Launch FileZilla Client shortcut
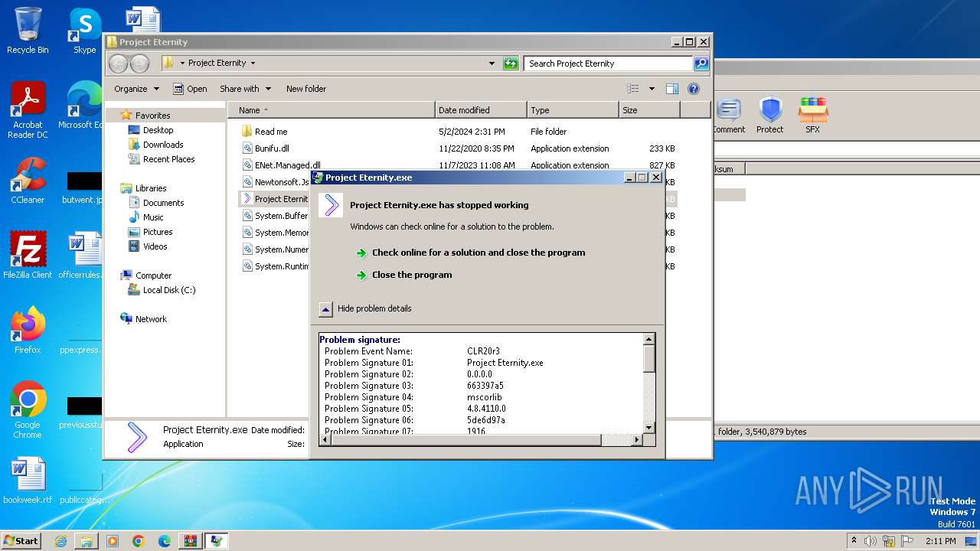 tap(28, 256)
